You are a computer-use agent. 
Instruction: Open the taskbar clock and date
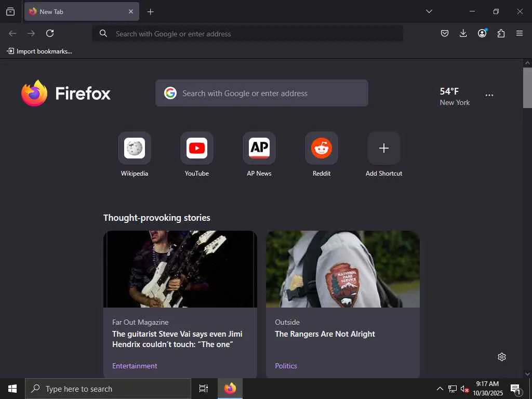coord(487,389)
